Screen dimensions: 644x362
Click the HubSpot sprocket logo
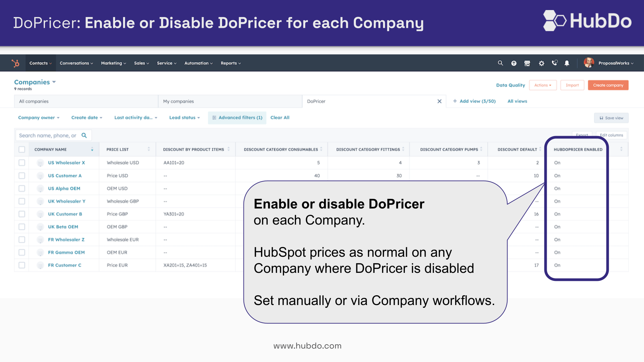15,63
